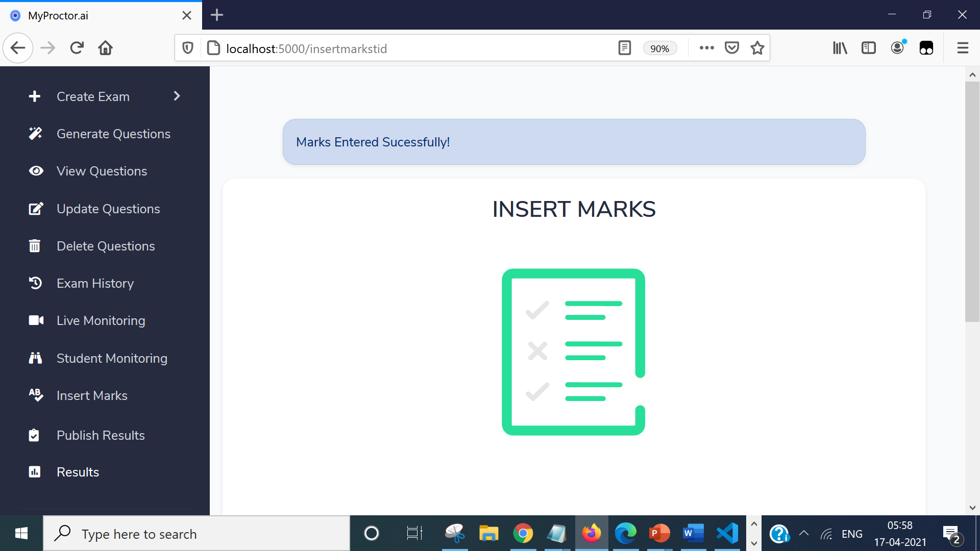Click the Student Monitoring binoculars icon
The image size is (980, 551).
click(35, 358)
